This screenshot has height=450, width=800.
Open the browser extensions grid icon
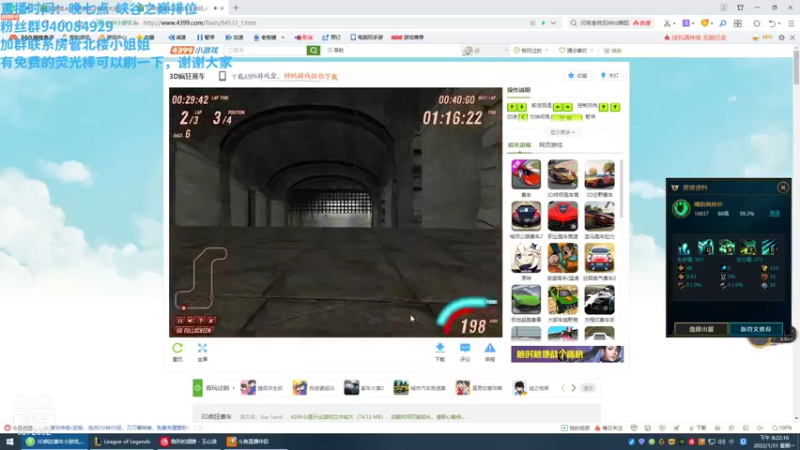pos(738,23)
